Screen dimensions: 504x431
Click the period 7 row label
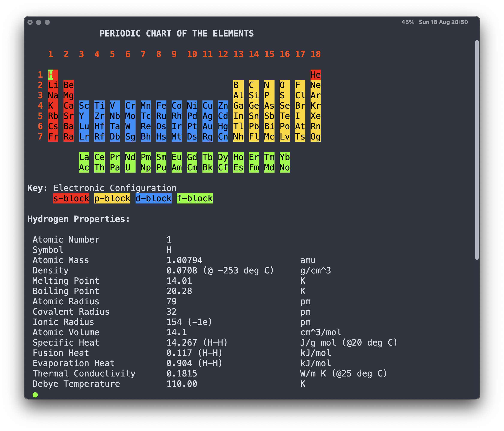point(40,137)
